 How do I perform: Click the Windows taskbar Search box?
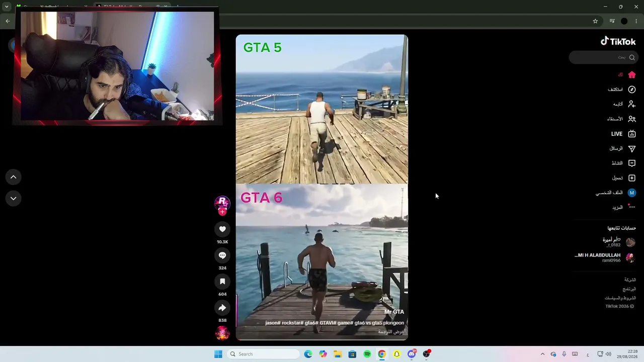point(264,354)
